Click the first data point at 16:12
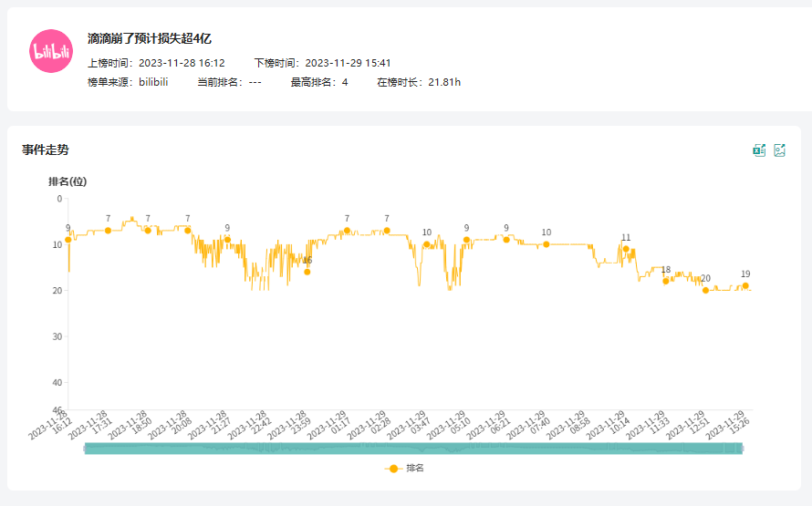The height and width of the screenshot is (506, 812). tap(68, 240)
